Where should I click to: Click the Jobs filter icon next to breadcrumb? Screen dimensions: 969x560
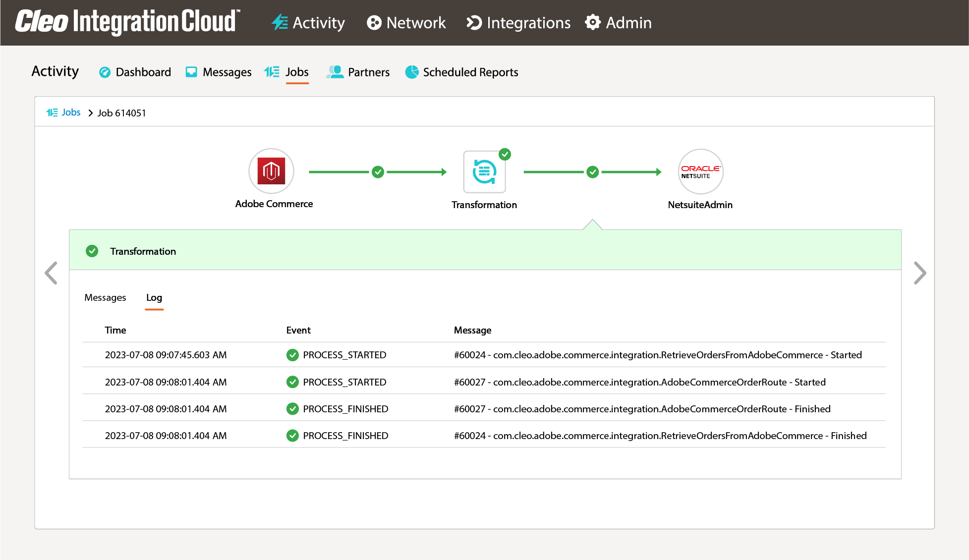[x=53, y=112]
